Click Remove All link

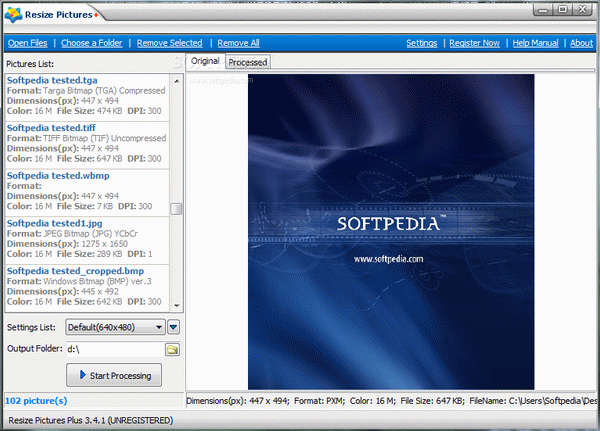tap(238, 43)
